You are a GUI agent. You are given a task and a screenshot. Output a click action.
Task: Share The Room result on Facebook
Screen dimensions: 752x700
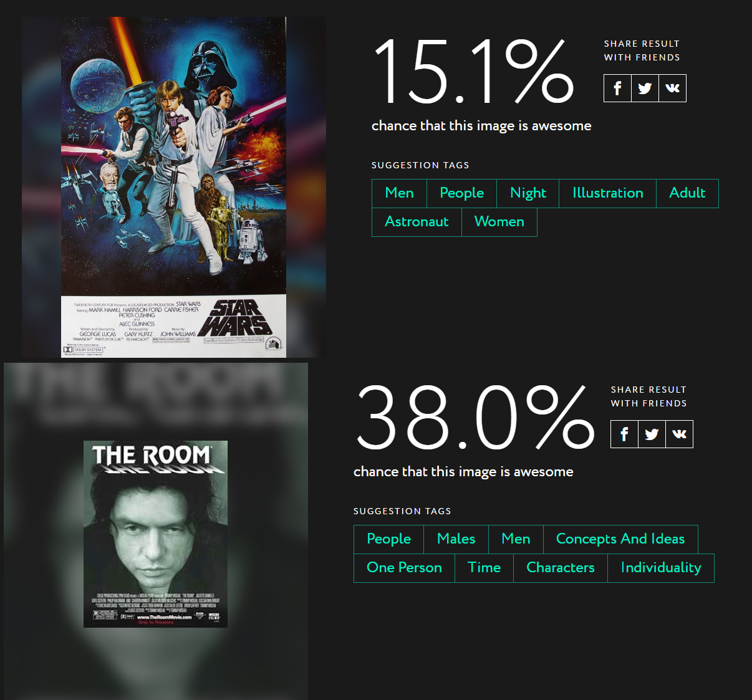(x=624, y=434)
